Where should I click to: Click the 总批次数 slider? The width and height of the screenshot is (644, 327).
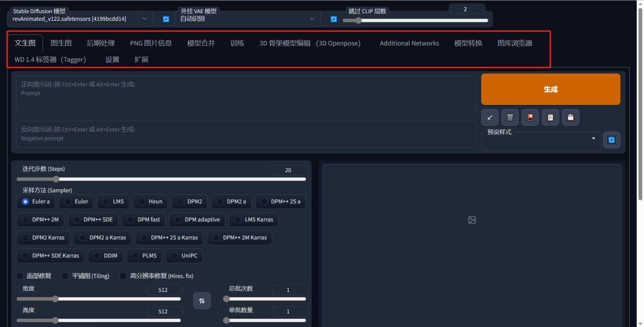265,299
